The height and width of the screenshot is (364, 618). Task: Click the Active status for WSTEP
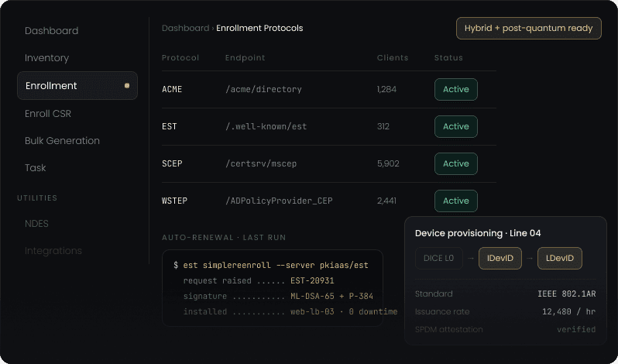(x=456, y=201)
